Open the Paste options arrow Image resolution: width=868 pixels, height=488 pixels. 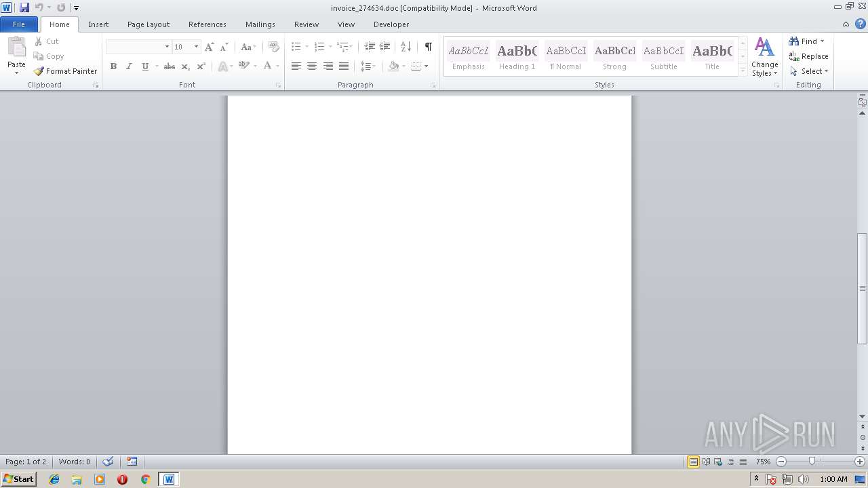(16, 73)
